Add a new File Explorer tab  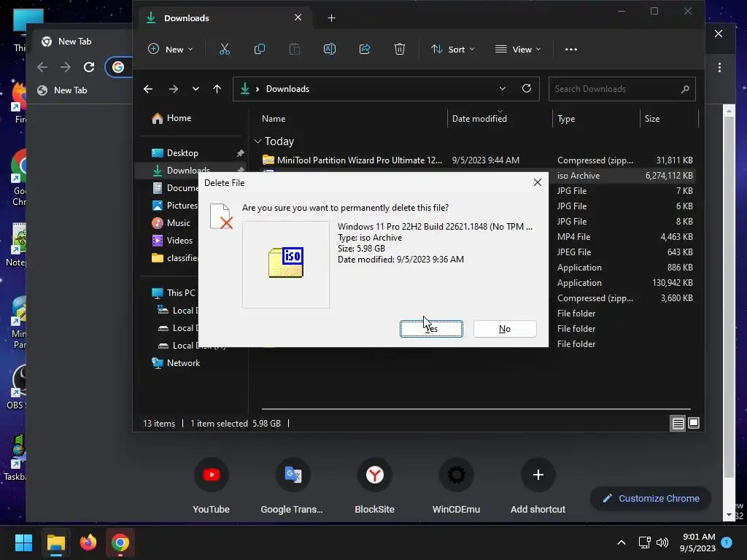[332, 18]
